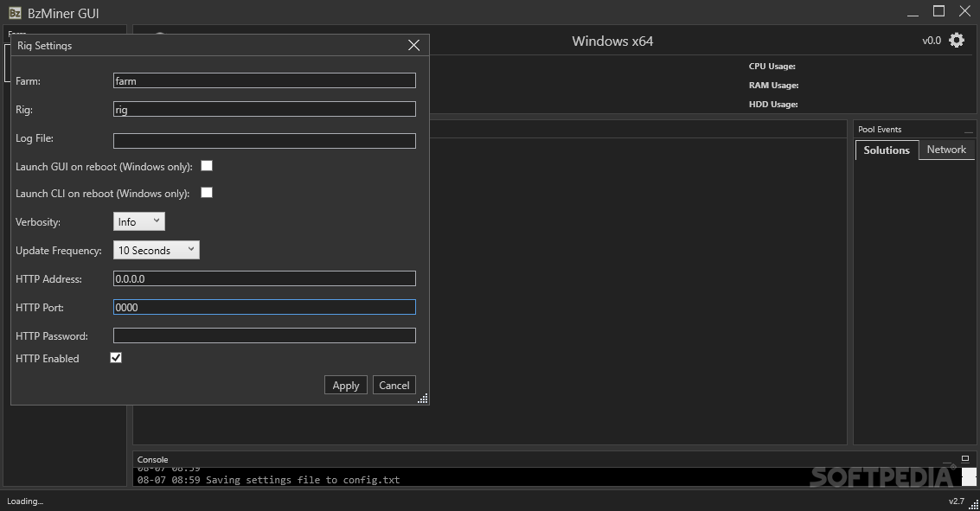Switch to the Network tab
This screenshot has width=980, height=511.
[x=946, y=150]
